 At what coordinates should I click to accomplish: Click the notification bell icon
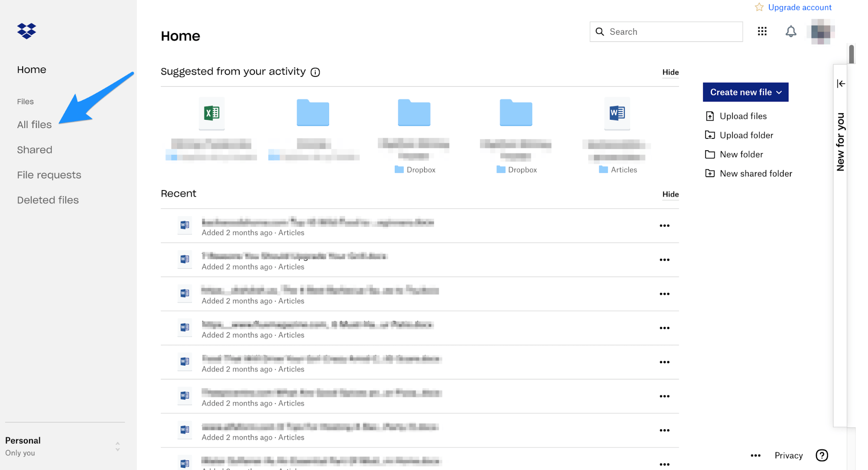(x=790, y=32)
